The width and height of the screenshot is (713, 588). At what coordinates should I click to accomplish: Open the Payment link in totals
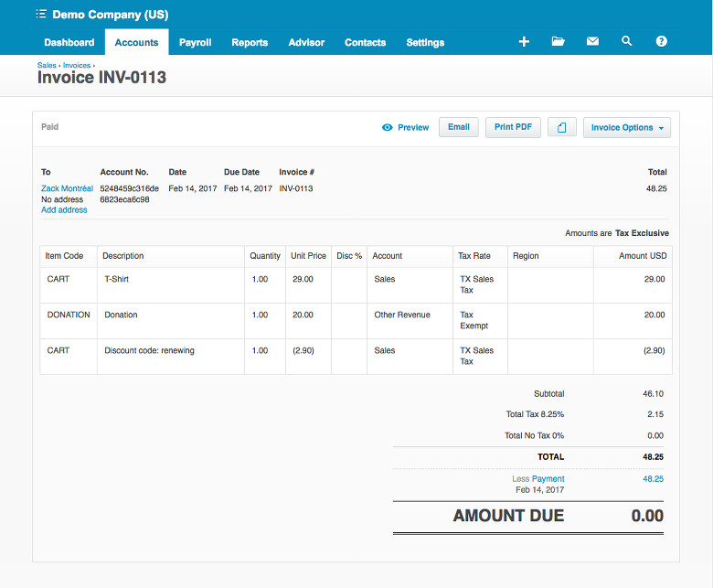point(548,479)
